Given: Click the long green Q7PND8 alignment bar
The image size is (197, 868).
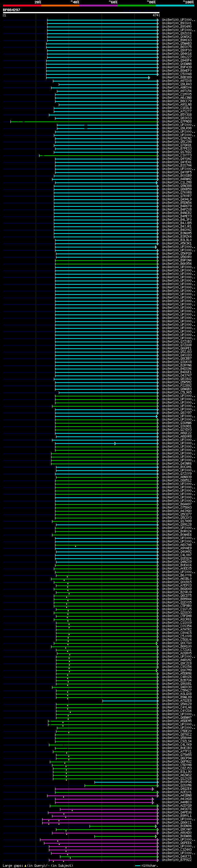Looking at the screenshot, I should point(84,122).
